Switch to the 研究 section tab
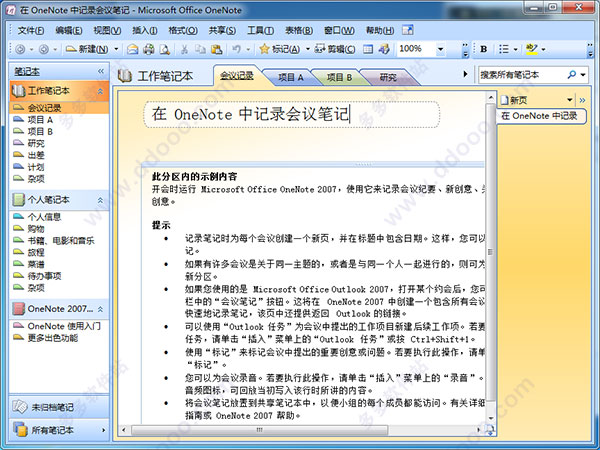The image size is (600, 450). coord(388,77)
